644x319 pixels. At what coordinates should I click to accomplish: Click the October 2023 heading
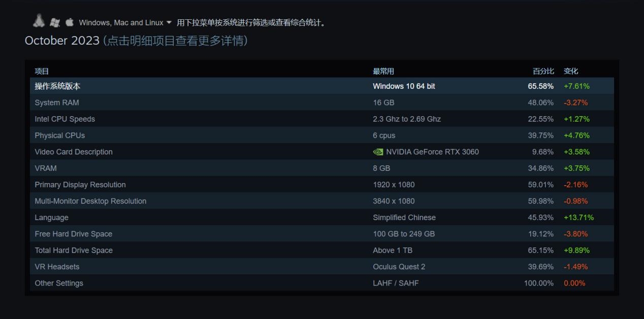tap(62, 41)
